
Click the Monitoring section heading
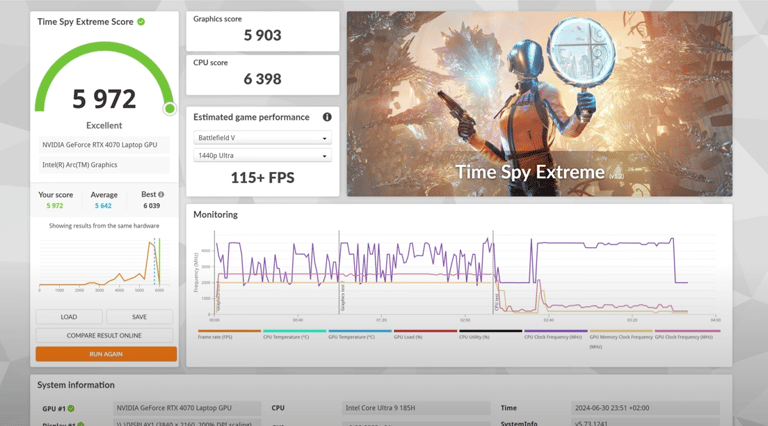[216, 214]
